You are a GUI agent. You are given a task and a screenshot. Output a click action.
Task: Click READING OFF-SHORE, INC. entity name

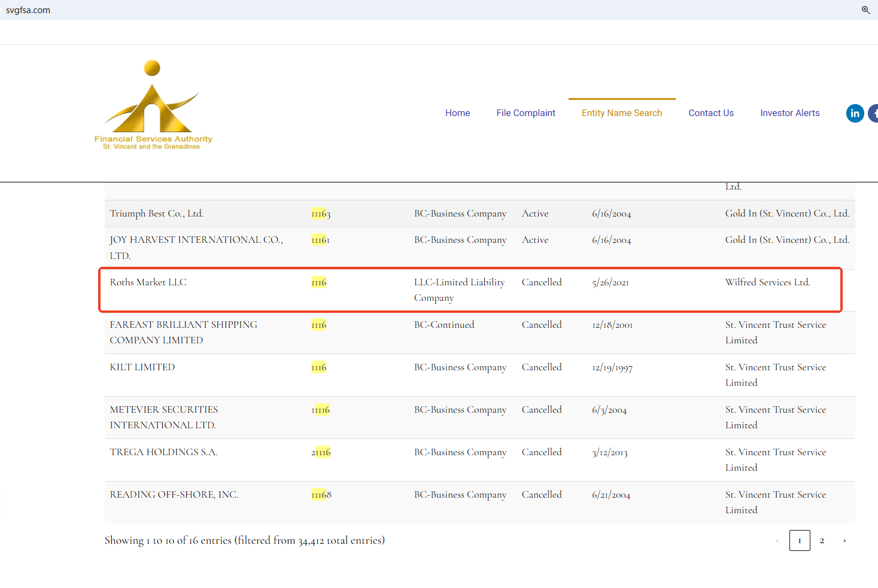[174, 495]
